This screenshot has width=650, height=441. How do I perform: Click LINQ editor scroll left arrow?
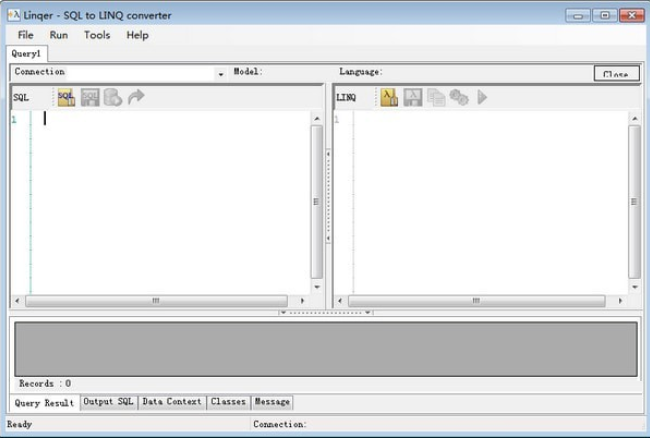coord(340,301)
